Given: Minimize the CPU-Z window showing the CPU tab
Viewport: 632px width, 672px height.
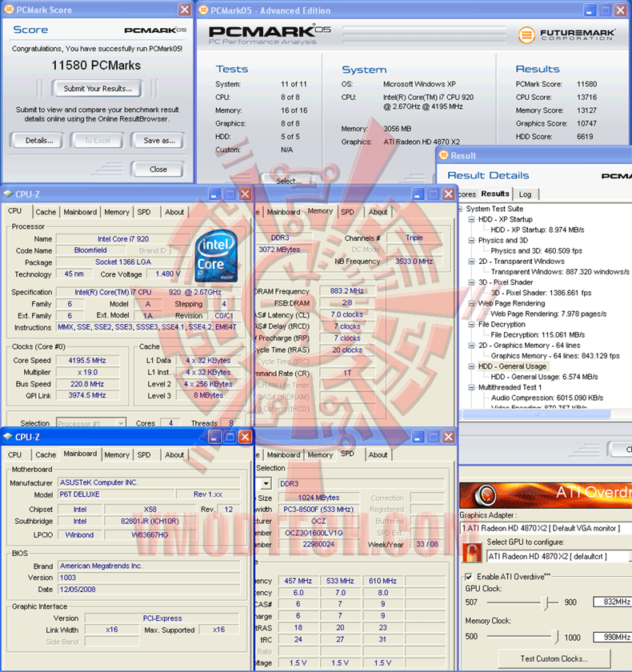Looking at the screenshot, I should tap(214, 194).
